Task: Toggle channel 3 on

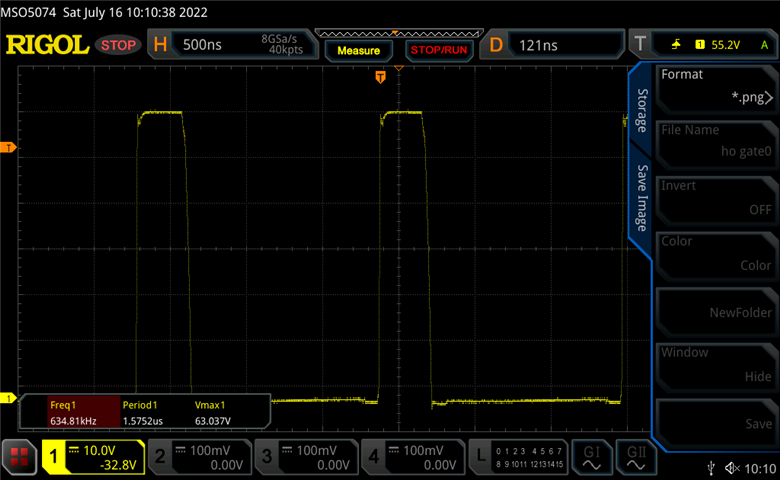Action: coord(306,457)
